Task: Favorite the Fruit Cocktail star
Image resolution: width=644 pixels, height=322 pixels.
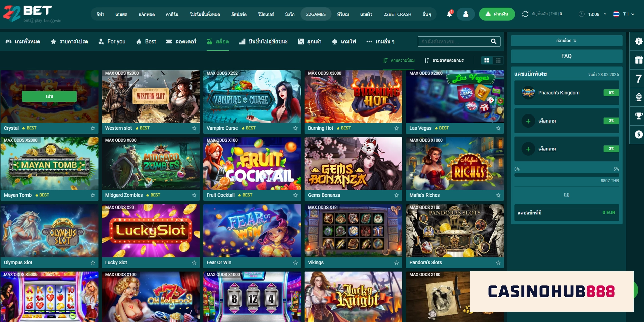Action: tap(295, 195)
